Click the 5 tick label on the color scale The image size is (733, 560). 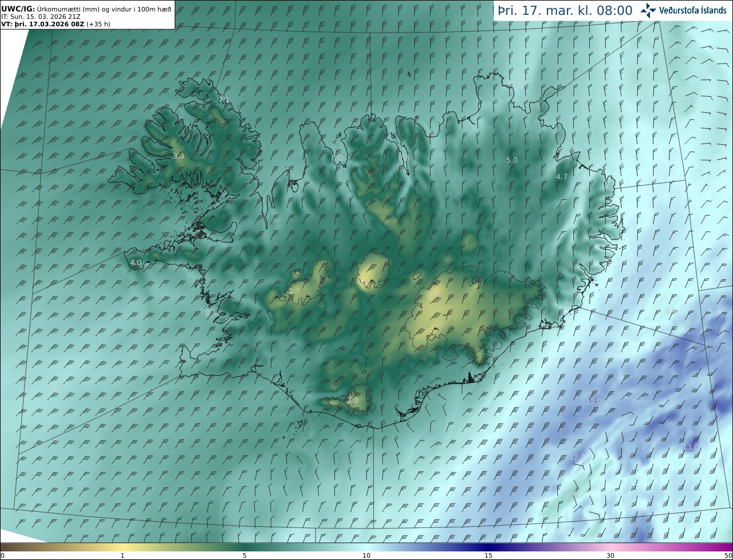(x=245, y=555)
